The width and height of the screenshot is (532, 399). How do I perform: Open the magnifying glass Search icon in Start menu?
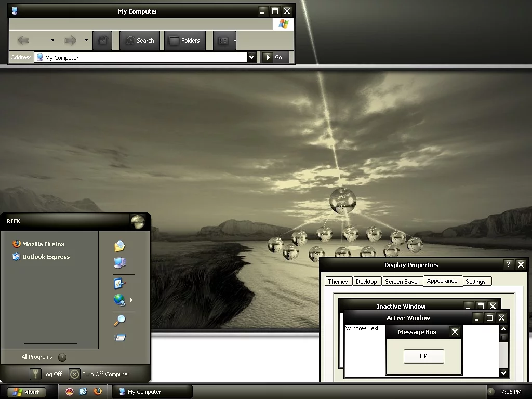(x=119, y=321)
